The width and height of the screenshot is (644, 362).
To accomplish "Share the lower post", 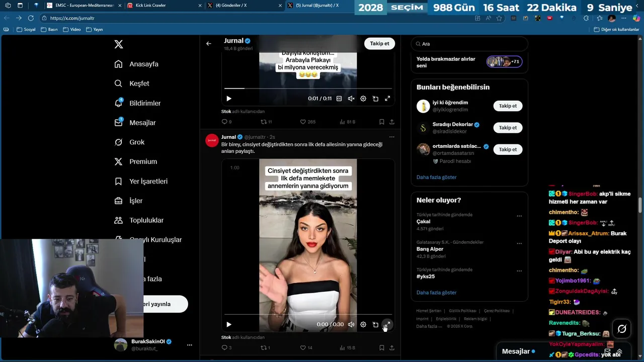I will [x=392, y=347].
